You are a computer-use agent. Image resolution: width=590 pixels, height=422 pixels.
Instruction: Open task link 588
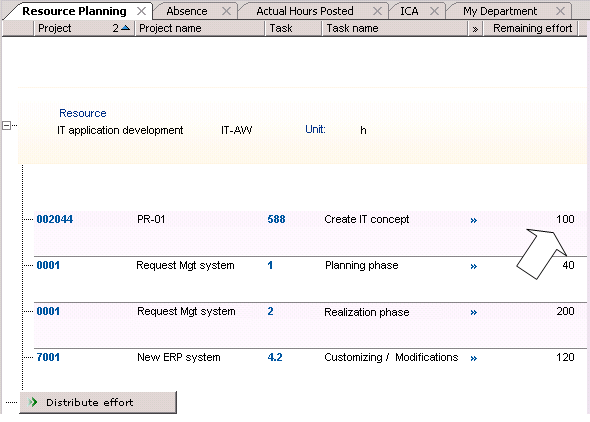[x=276, y=219]
